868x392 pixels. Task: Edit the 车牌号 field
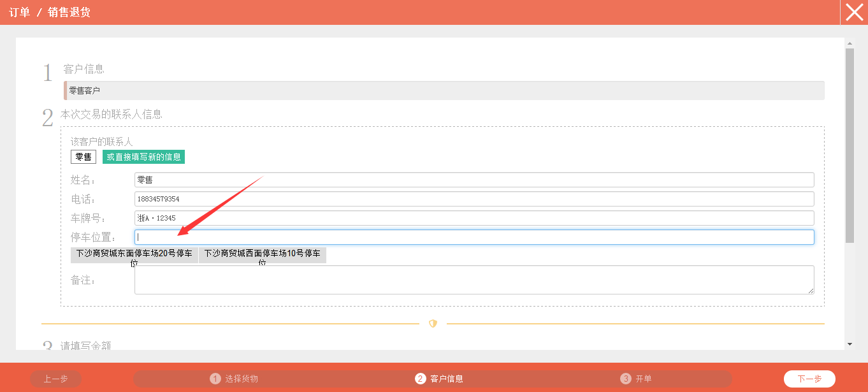pyautogui.click(x=474, y=218)
